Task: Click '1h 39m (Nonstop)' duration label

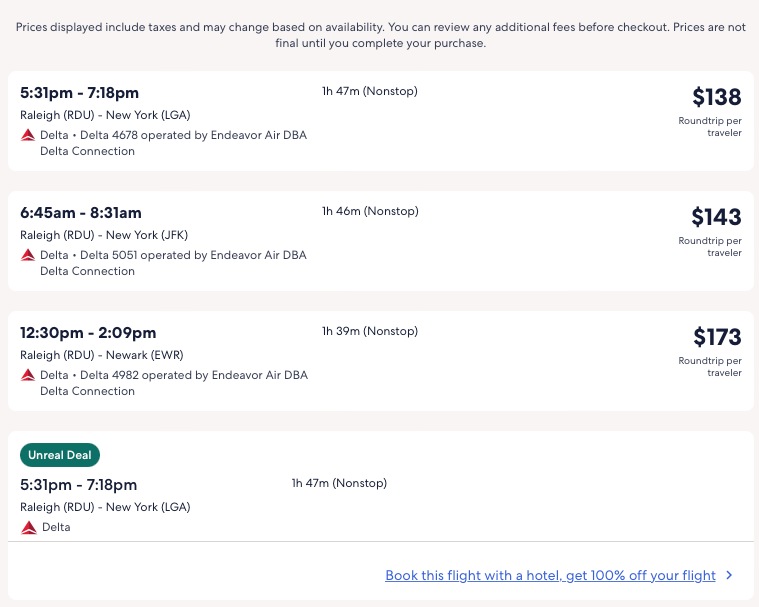Action: pos(370,331)
